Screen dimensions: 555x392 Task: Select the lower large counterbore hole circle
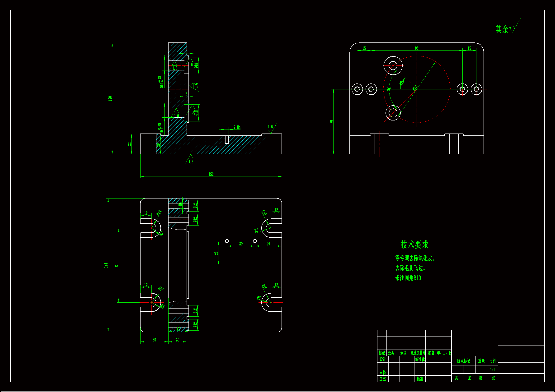(x=393, y=113)
